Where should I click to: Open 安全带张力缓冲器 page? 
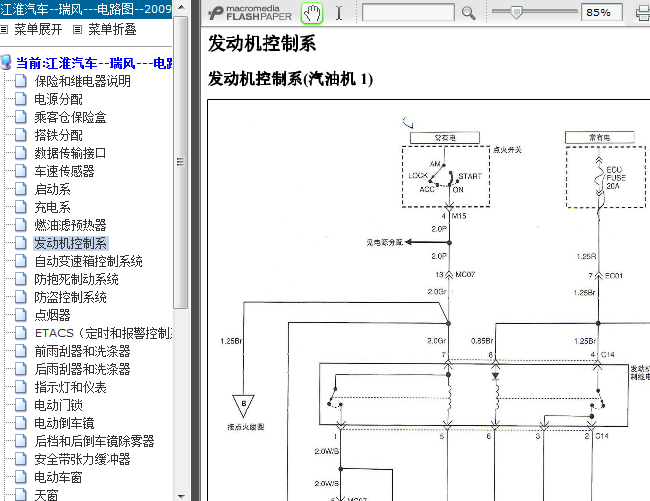(x=82, y=459)
